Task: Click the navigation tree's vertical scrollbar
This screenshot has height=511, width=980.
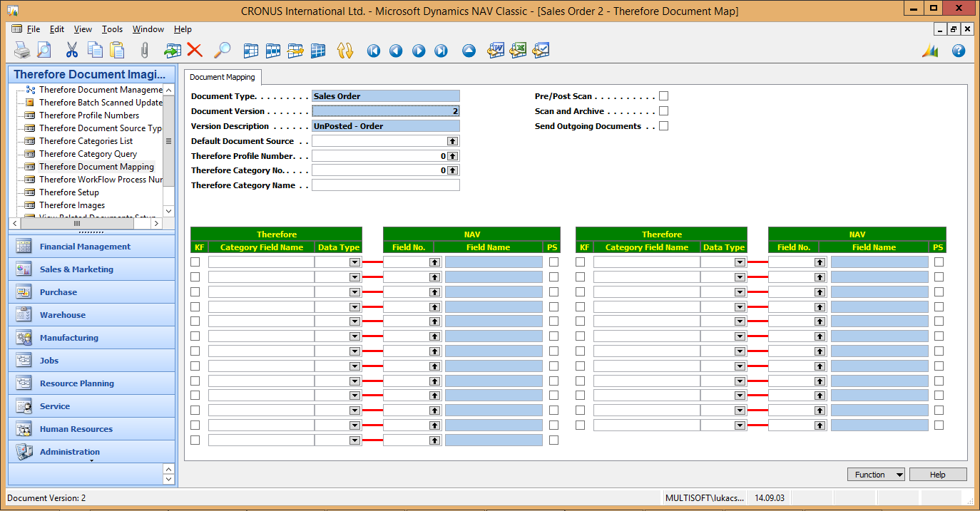Action: click(x=168, y=150)
